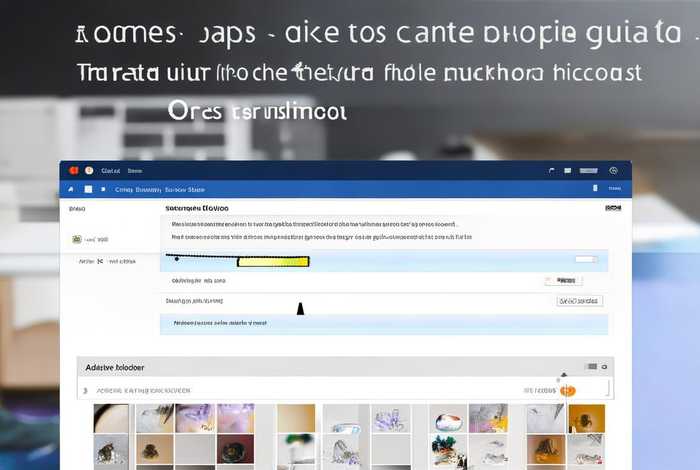Click the back arrow in the title bar
Image resolution: width=700 pixels, height=470 pixels.
tap(552, 171)
